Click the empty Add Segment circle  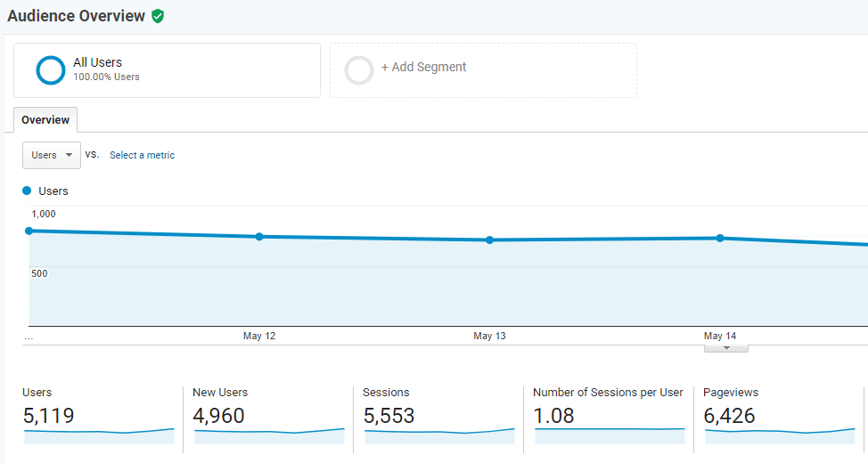(x=359, y=70)
